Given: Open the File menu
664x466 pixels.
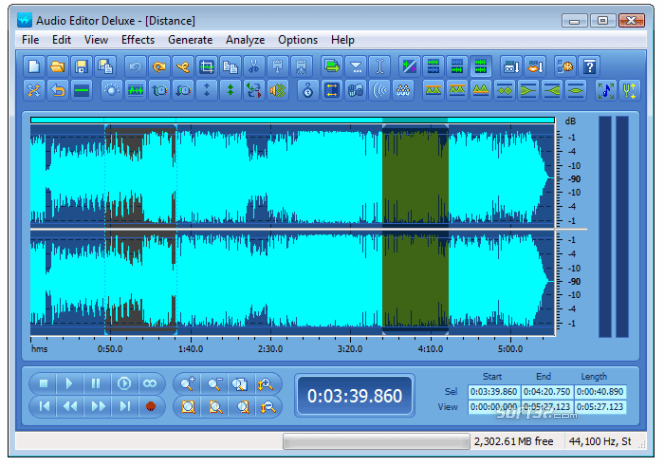Looking at the screenshot, I should (30, 40).
